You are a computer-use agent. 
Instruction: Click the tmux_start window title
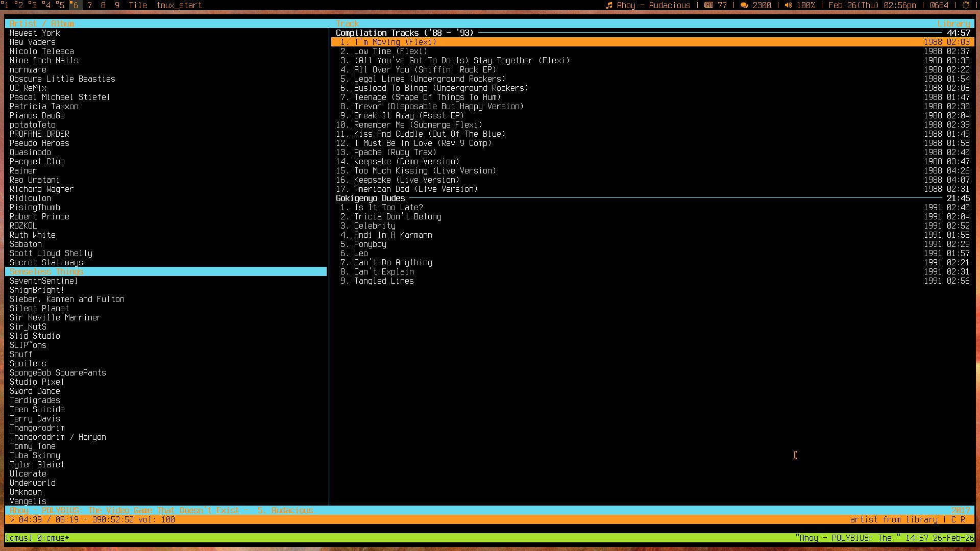coord(179,5)
